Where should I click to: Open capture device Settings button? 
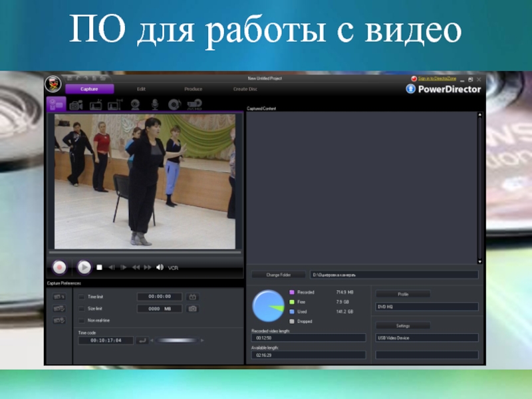click(403, 326)
